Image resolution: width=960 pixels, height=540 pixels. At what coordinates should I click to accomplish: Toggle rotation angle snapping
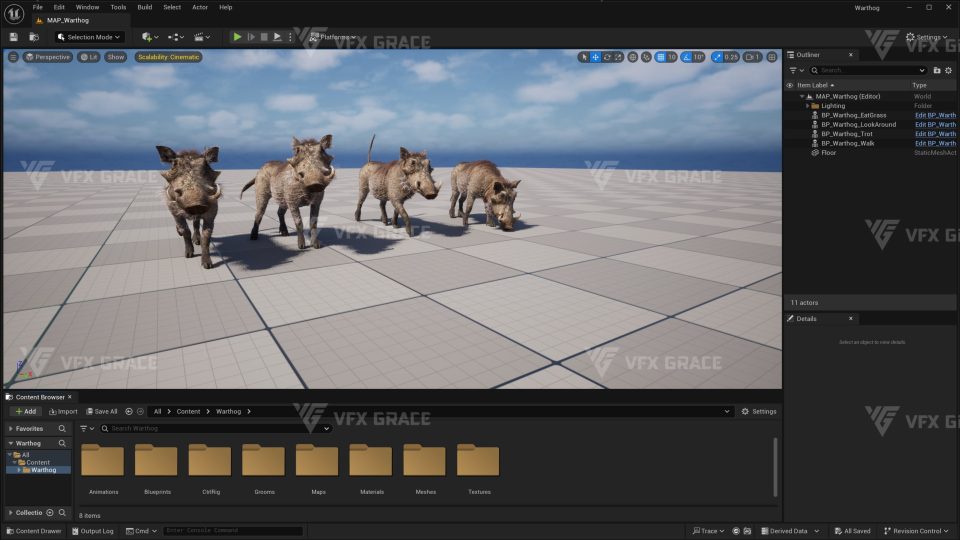coord(687,57)
